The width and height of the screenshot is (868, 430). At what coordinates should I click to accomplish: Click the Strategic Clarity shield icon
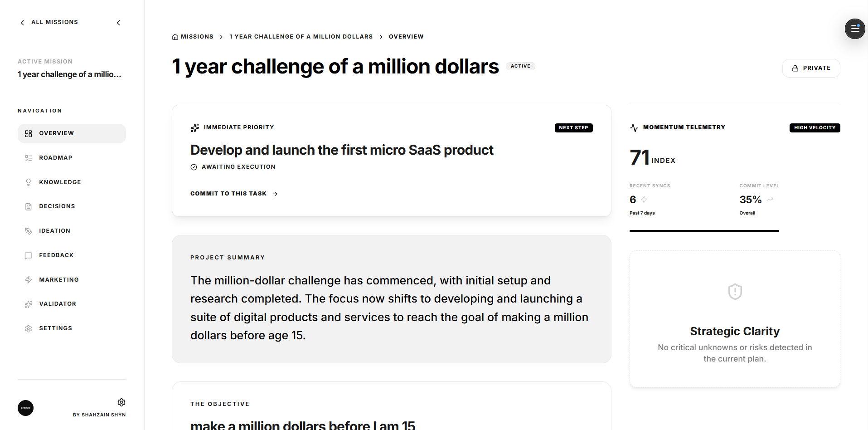click(x=735, y=292)
